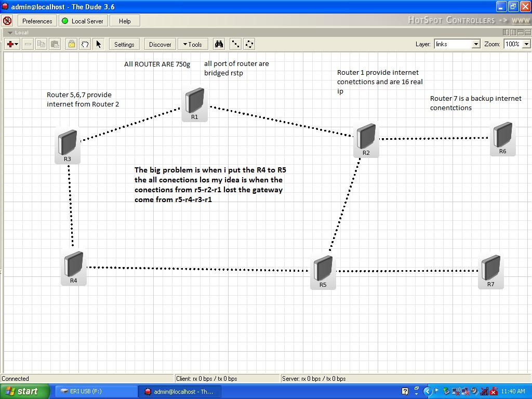Click the red plus add-item button
This screenshot has width=532, height=399.
pos(12,44)
